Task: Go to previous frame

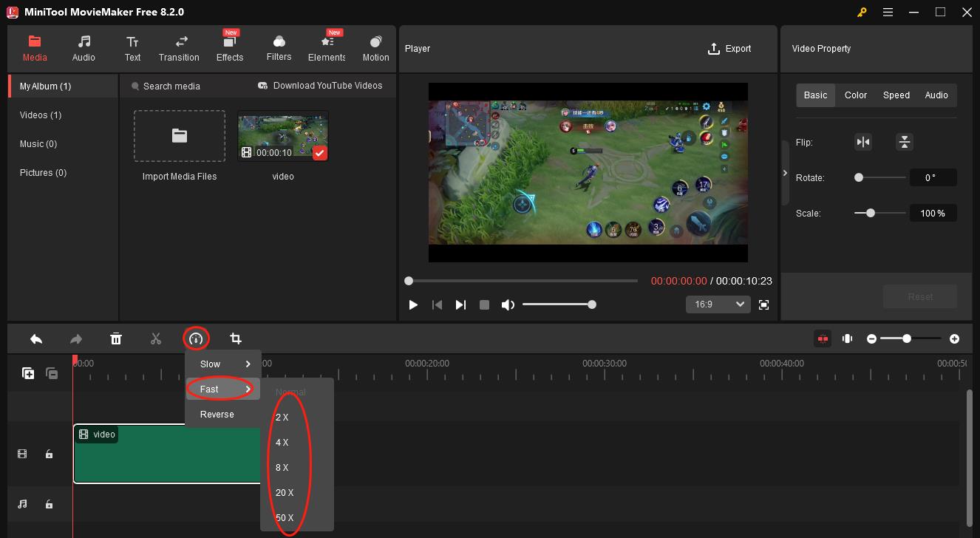Action: point(437,304)
